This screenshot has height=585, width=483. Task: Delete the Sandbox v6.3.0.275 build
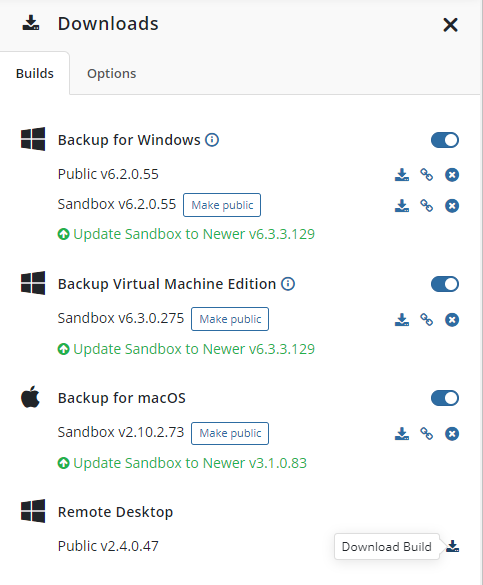click(452, 320)
